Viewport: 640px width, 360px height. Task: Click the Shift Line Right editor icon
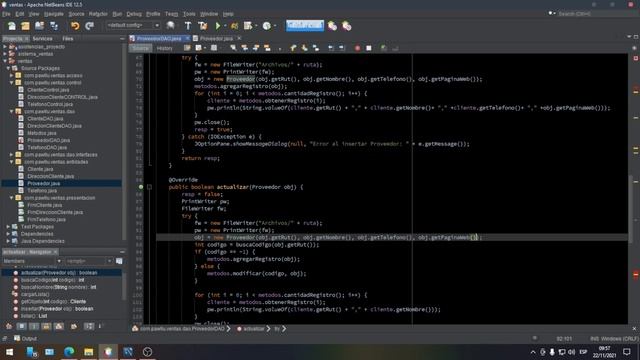pos(342,48)
